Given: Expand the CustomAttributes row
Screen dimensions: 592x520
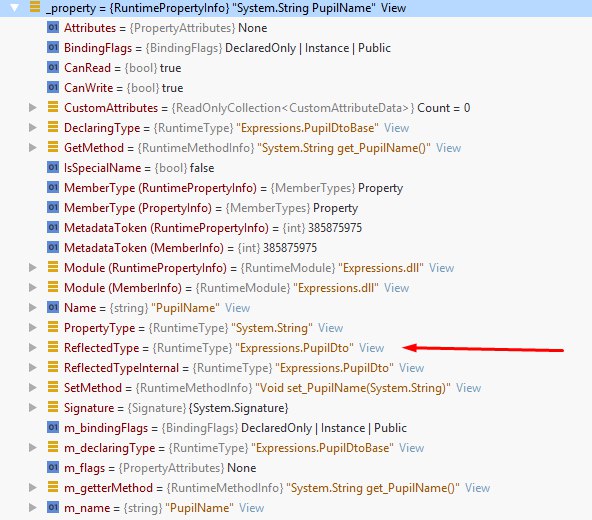Looking at the screenshot, I should click(x=33, y=108).
